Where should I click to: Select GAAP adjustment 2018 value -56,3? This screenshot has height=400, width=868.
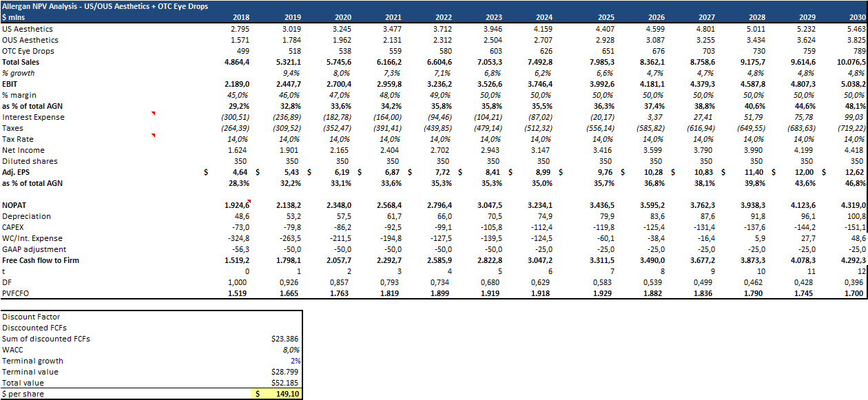click(x=240, y=249)
